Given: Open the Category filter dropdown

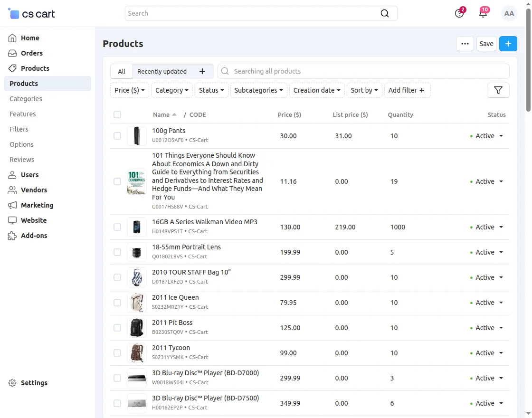Looking at the screenshot, I should 171,90.
